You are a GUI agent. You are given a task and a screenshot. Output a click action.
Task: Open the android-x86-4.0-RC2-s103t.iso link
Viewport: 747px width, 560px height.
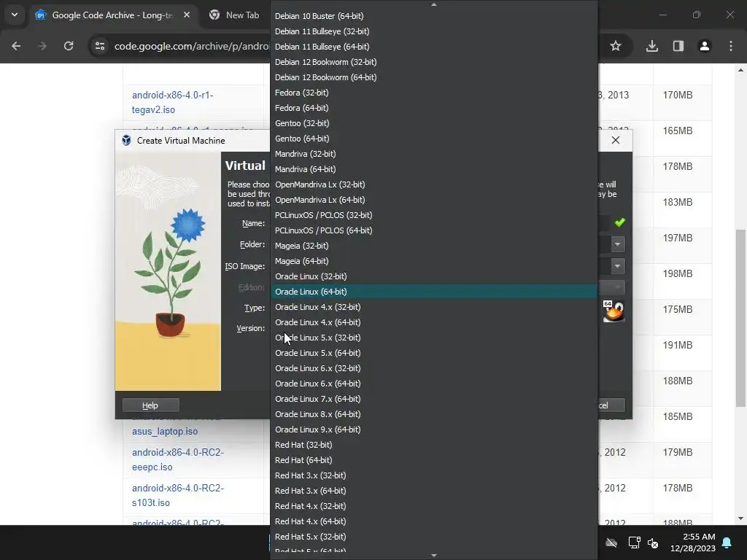click(178, 495)
